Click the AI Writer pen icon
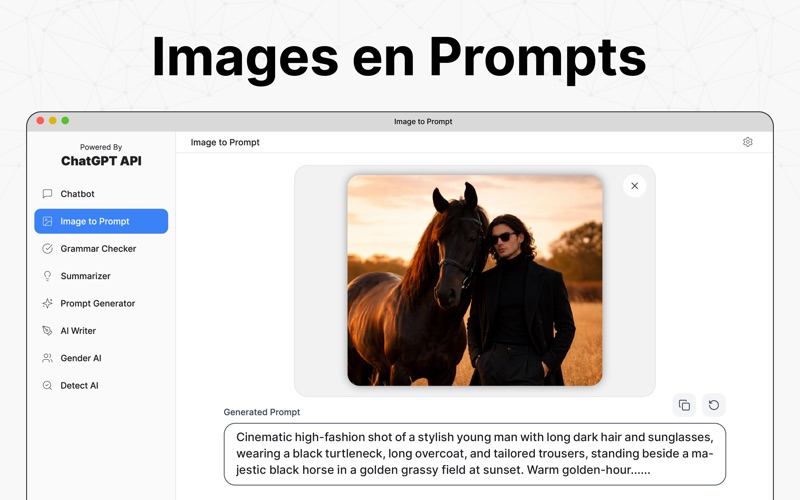The image size is (800, 500). tap(47, 331)
